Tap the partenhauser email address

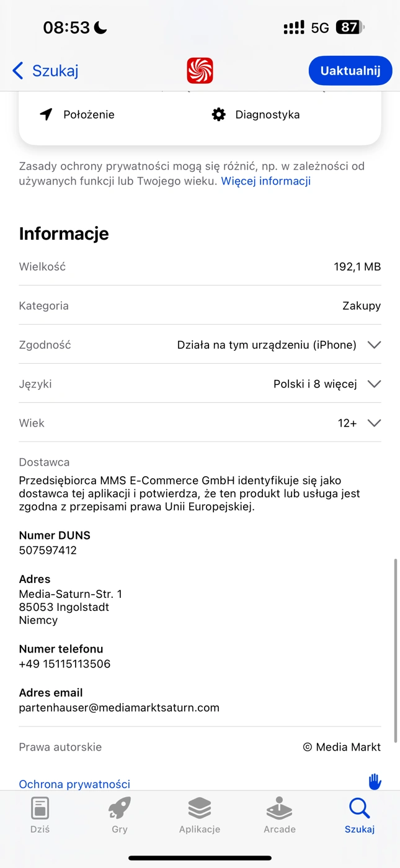[x=119, y=708]
